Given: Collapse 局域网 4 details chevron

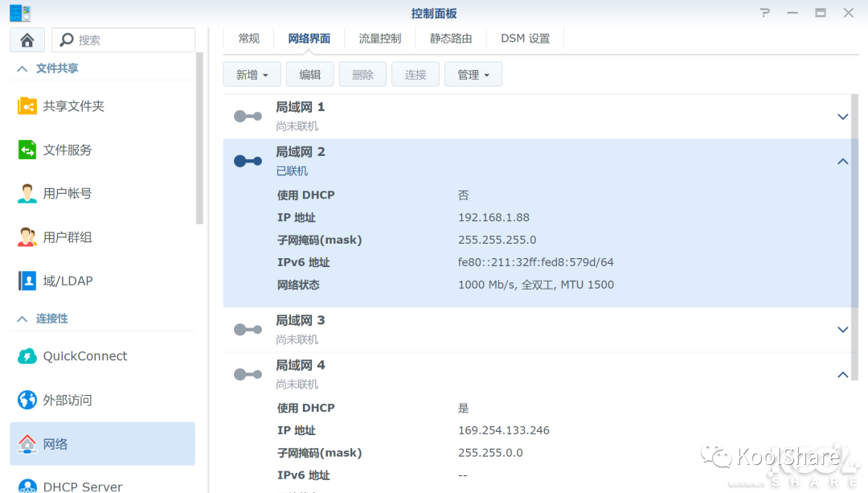Looking at the screenshot, I should (x=842, y=375).
